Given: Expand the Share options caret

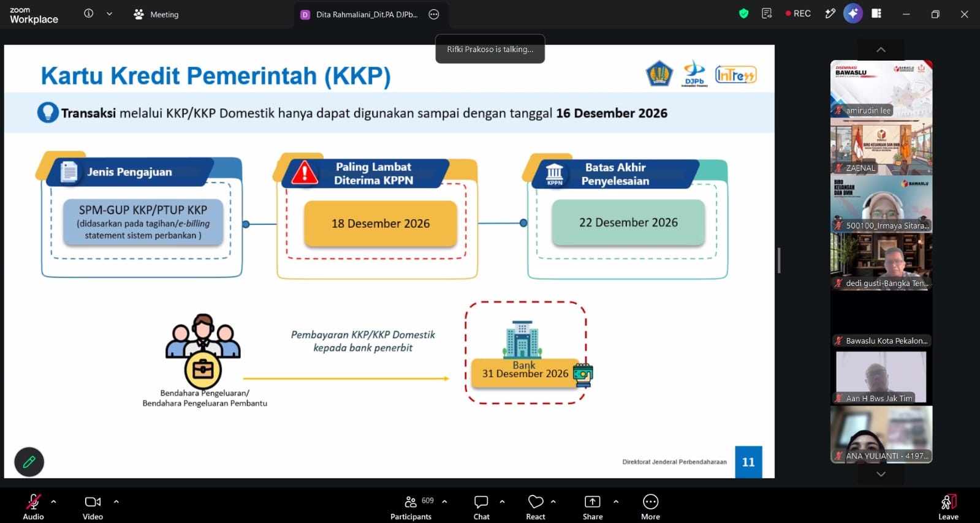Looking at the screenshot, I should tap(616, 502).
